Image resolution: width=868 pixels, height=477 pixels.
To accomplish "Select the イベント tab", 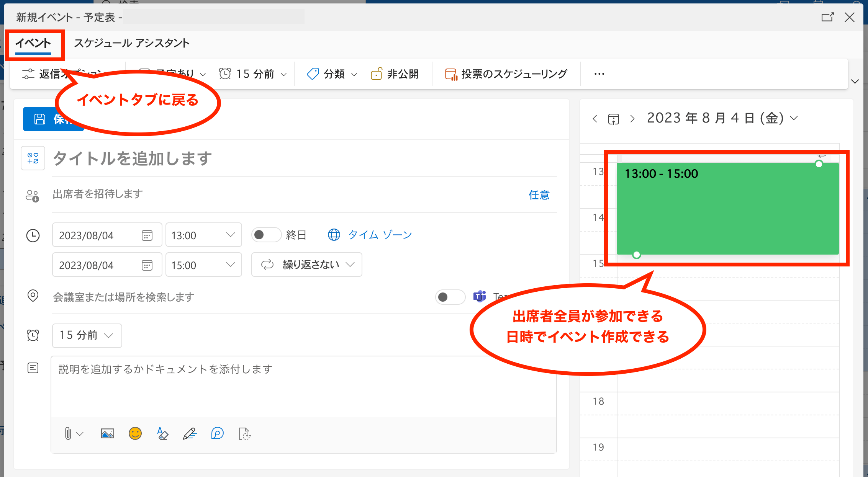I will 33,43.
